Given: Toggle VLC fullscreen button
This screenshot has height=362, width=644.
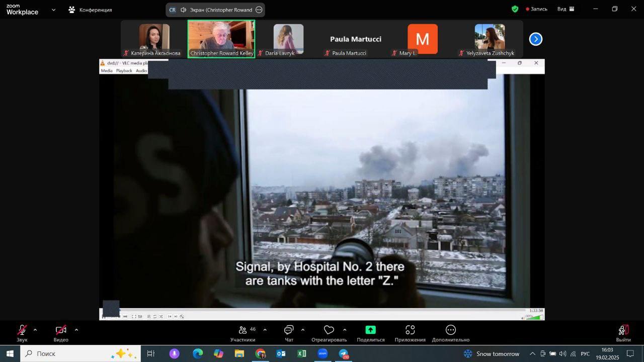Looking at the screenshot, I should pyautogui.click(x=134, y=316).
